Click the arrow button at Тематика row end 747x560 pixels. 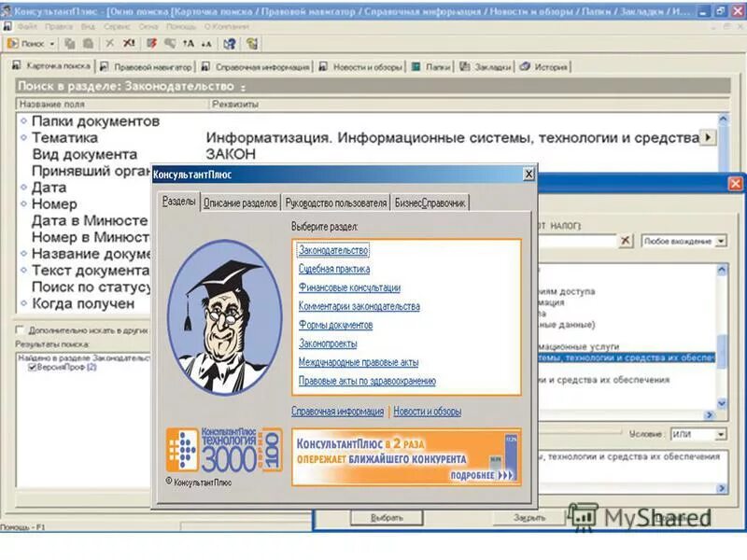(708, 137)
